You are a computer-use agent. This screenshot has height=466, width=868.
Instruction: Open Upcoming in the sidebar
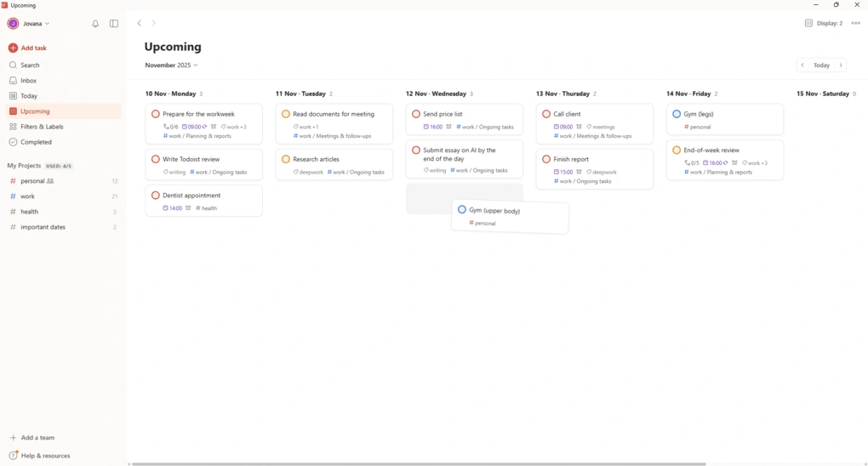coord(64,111)
